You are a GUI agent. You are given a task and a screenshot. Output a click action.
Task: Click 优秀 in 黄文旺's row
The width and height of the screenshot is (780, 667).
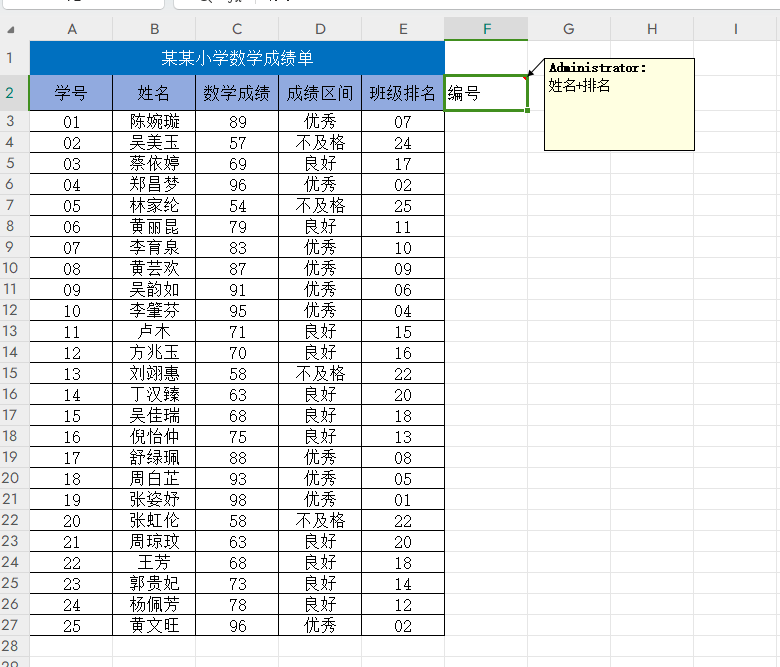coord(320,625)
